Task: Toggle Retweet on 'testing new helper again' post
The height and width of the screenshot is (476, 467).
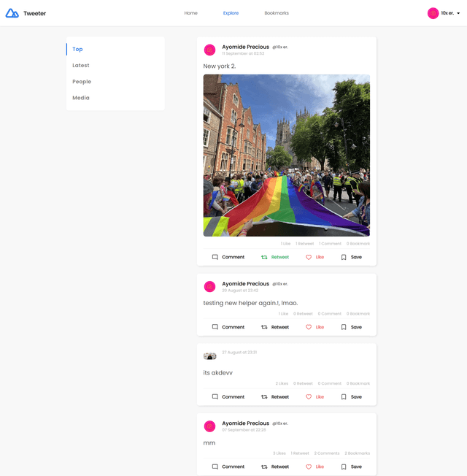Action: [275, 327]
